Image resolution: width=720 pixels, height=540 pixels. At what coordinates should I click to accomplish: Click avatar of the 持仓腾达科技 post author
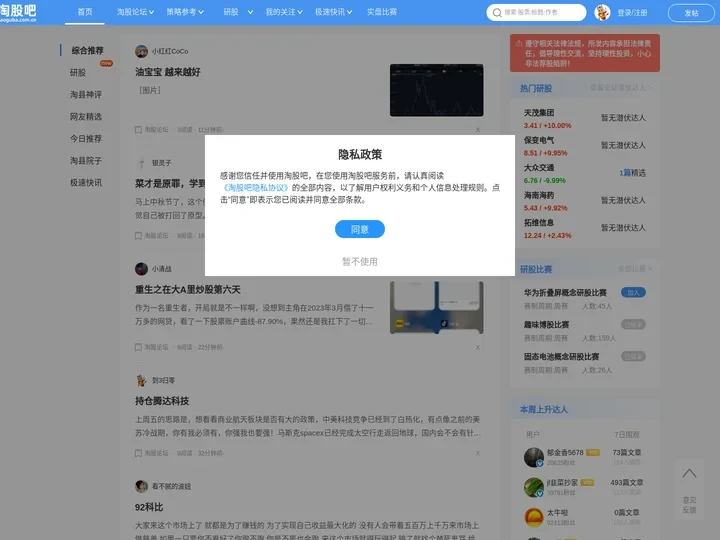pyautogui.click(x=141, y=380)
